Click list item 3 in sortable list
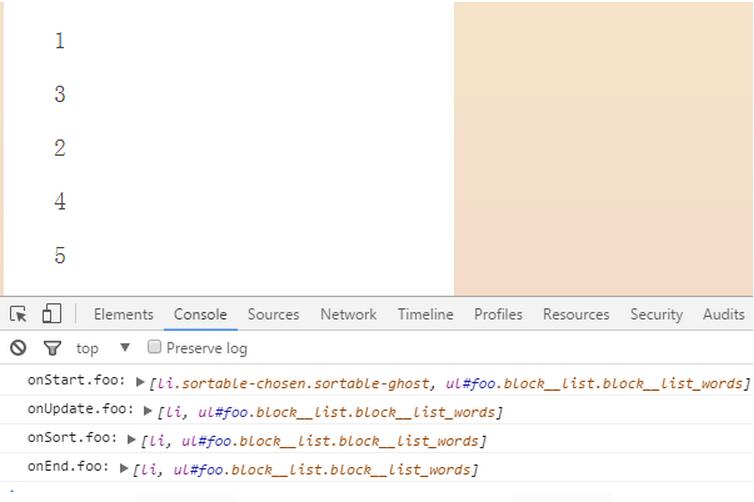The width and height of the screenshot is (754, 502). click(60, 95)
